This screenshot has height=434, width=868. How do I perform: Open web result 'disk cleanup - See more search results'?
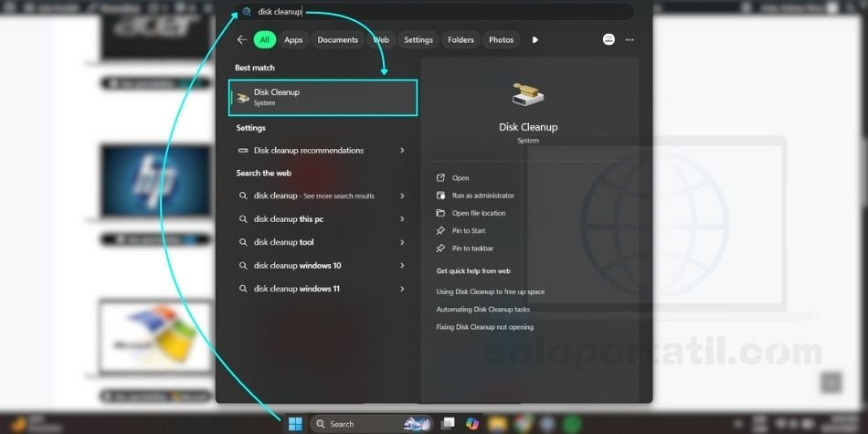point(321,196)
